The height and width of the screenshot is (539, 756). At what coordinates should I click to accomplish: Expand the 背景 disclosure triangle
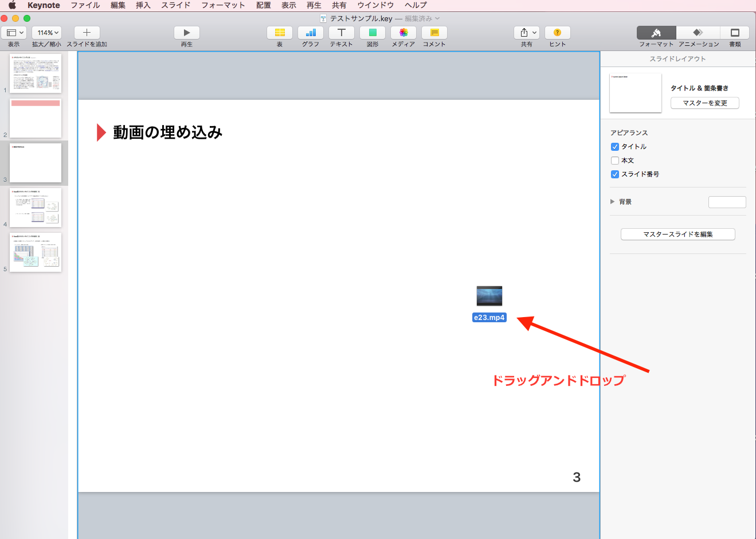click(x=613, y=202)
